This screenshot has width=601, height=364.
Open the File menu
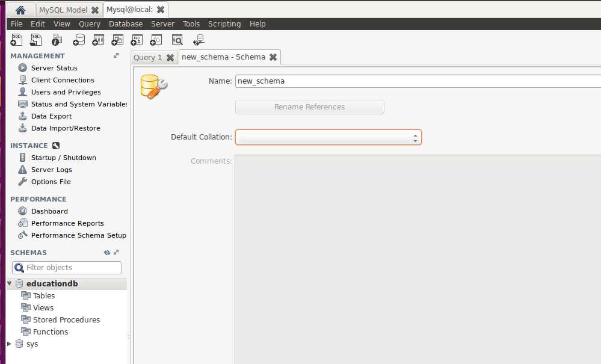point(16,23)
